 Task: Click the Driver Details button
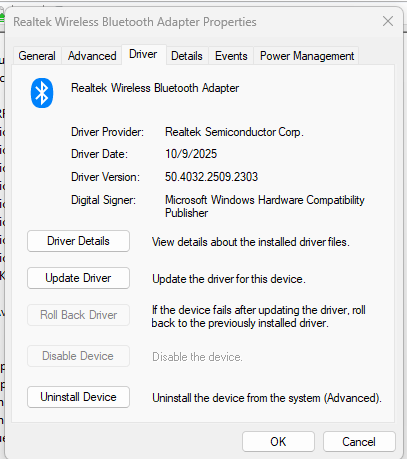[78, 241]
